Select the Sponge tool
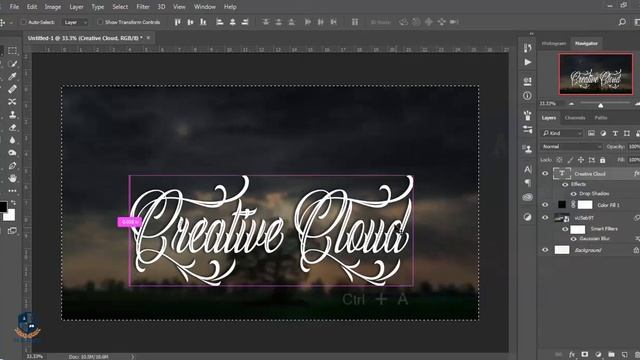 point(12,153)
